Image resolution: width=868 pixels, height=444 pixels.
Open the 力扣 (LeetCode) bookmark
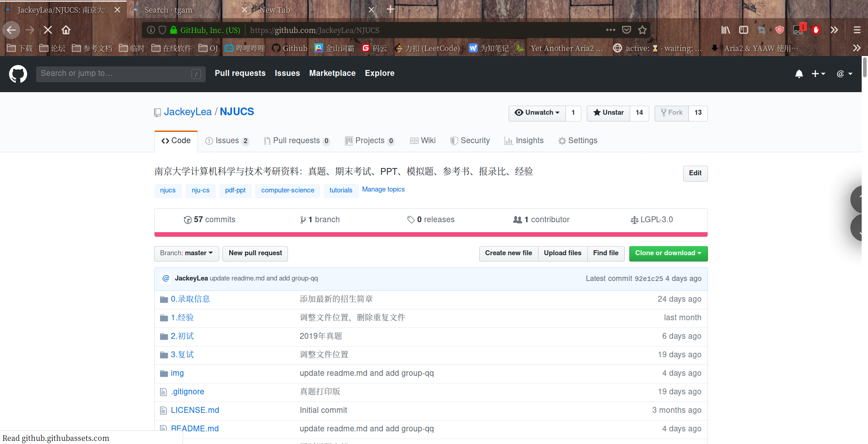tap(427, 48)
